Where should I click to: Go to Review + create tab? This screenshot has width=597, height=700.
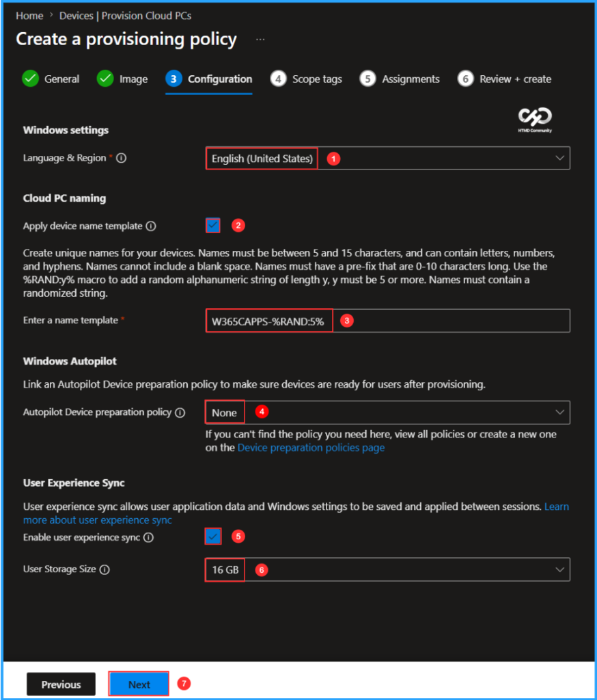point(504,79)
